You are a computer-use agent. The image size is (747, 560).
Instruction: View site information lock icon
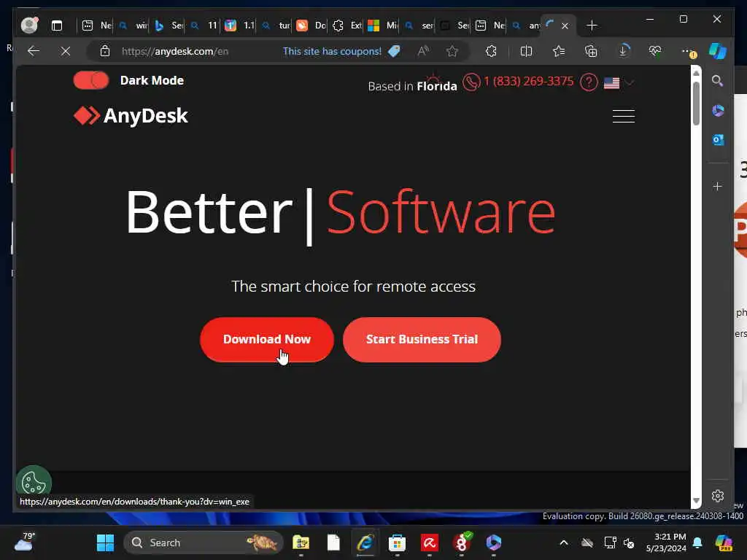point(105,51)
